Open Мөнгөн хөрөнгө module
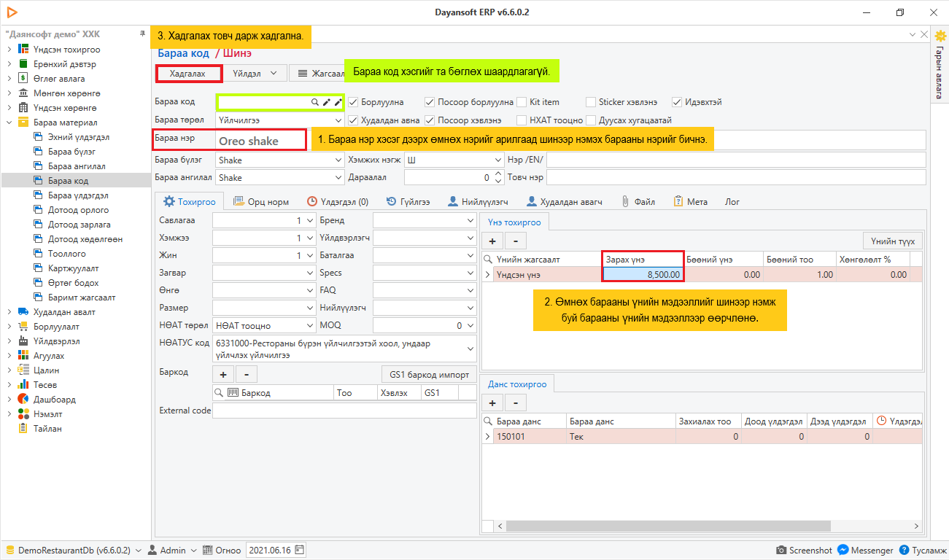949x560 pixels. pos(66,93)
